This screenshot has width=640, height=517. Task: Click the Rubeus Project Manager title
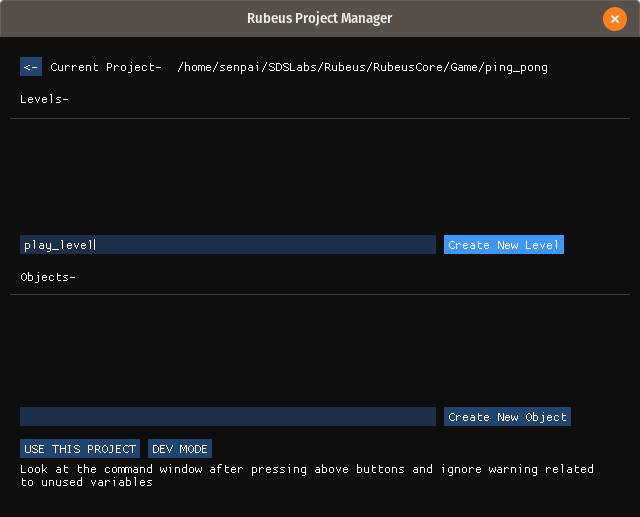320,18
